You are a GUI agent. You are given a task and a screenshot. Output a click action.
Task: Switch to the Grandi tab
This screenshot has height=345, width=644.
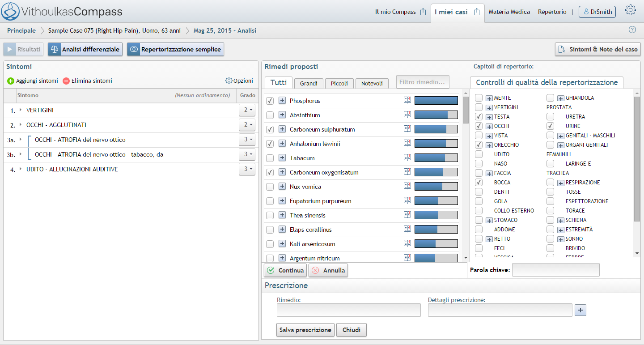point(309,83)
